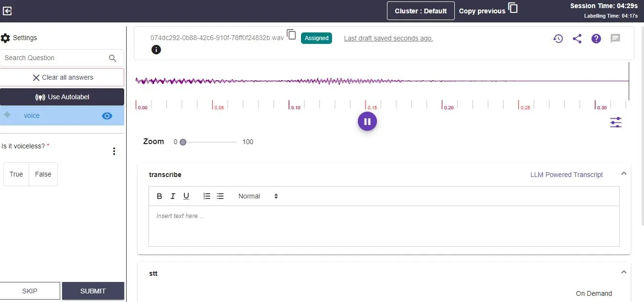
Task: Click the exit icon in top-left corner
Action: pos(7,11)
